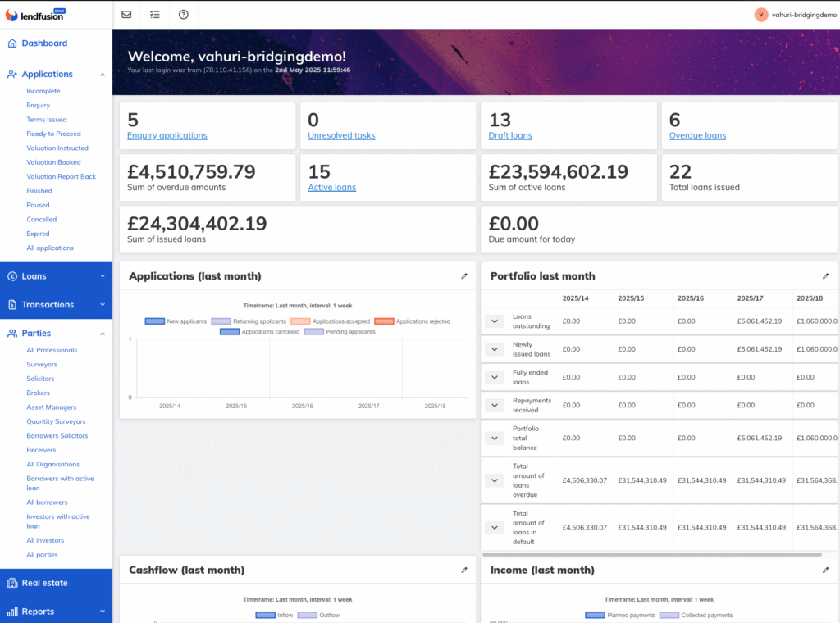Edit the Portfolio last month widget pencil icon
The width and height of the screenshot is (840, 623).
tap(825, 276)
